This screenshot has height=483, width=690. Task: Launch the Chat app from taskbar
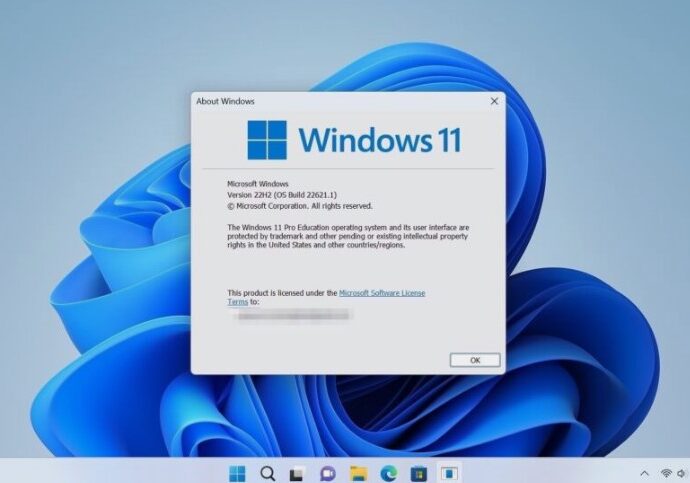coord(327,472)
